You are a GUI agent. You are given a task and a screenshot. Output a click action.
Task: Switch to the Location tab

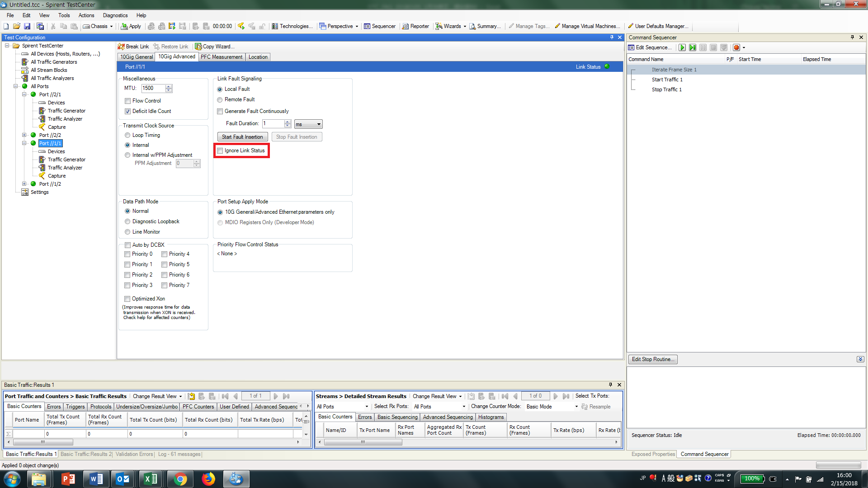[x=258, y=57]
